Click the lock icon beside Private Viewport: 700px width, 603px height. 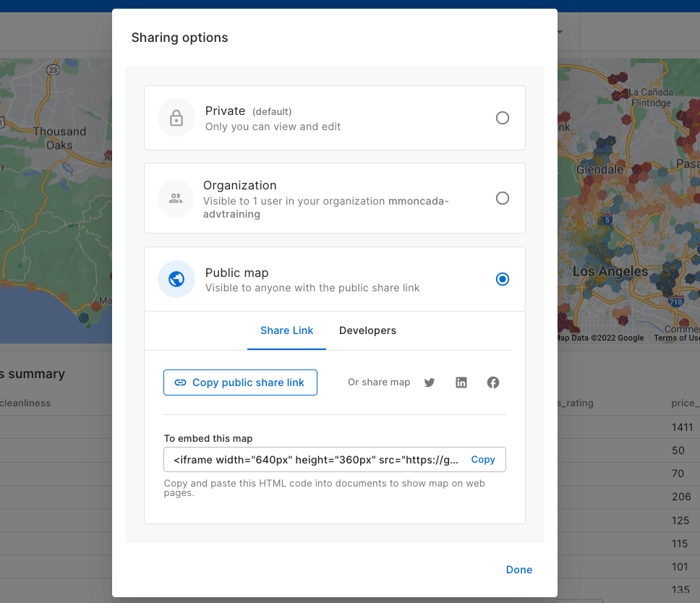point(176,118)
